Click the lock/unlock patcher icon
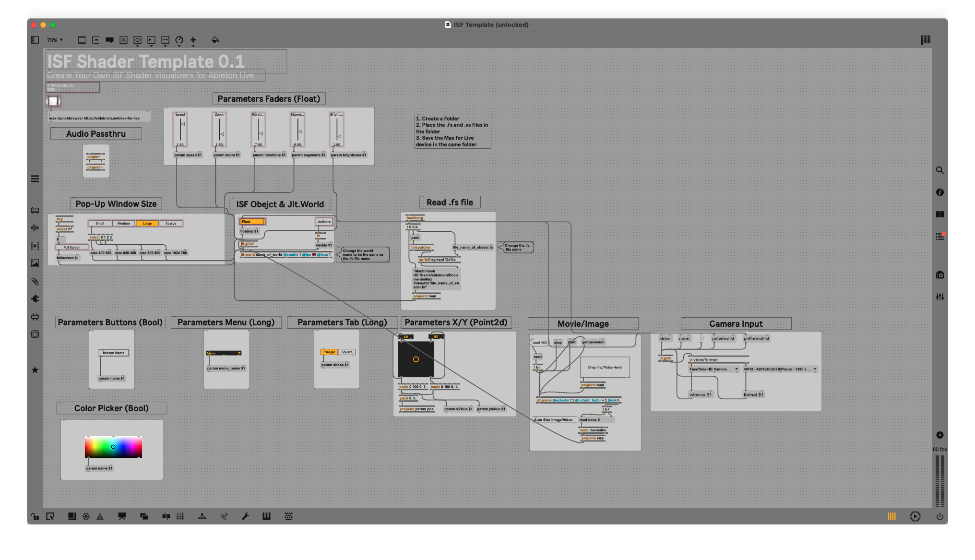975x560 pixels. (35, 517)
